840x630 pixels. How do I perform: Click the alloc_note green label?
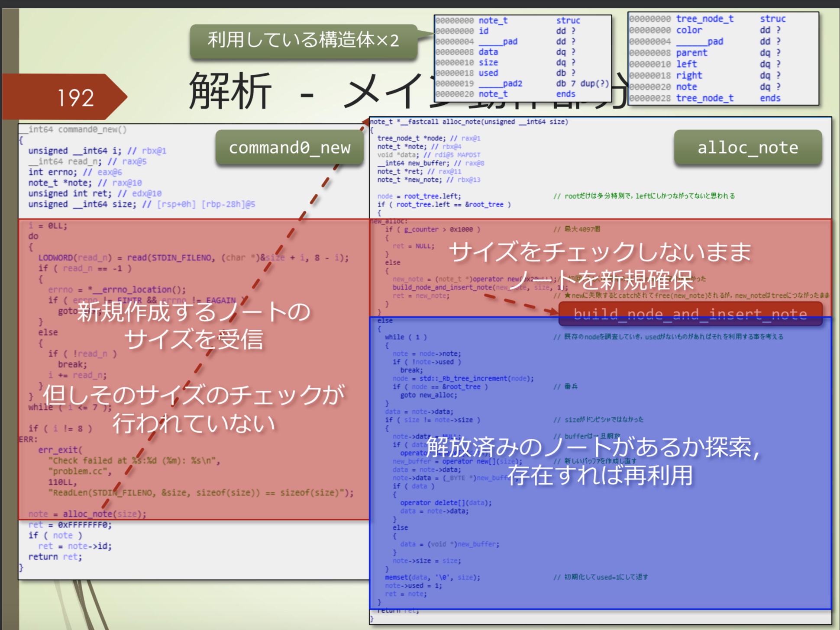coord(747,148)
